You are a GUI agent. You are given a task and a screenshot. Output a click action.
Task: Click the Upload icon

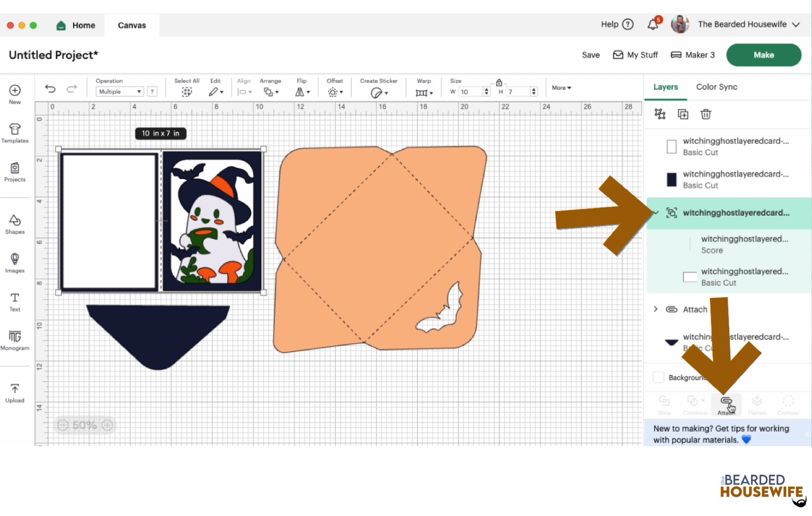[15, 393]
